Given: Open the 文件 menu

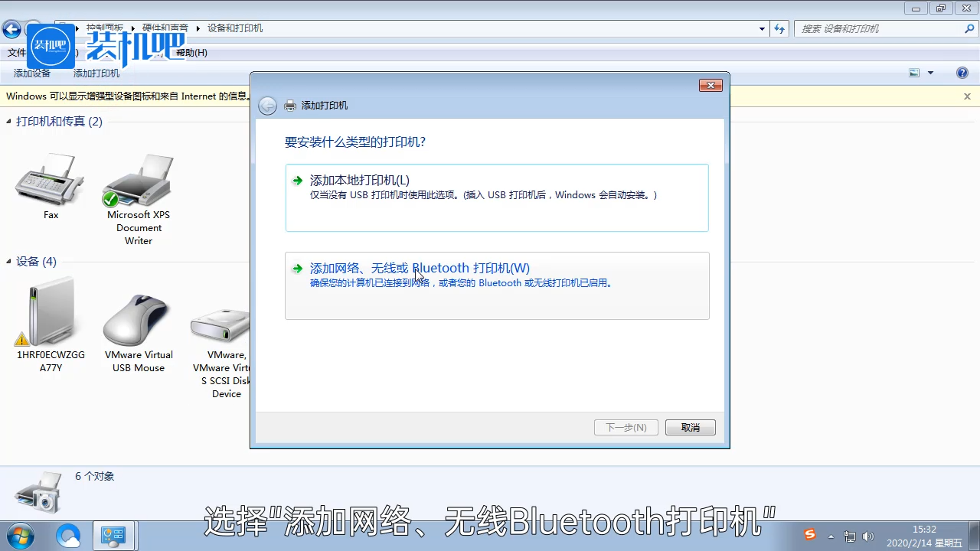Looking at the screenshot, I should click(17, 52).
